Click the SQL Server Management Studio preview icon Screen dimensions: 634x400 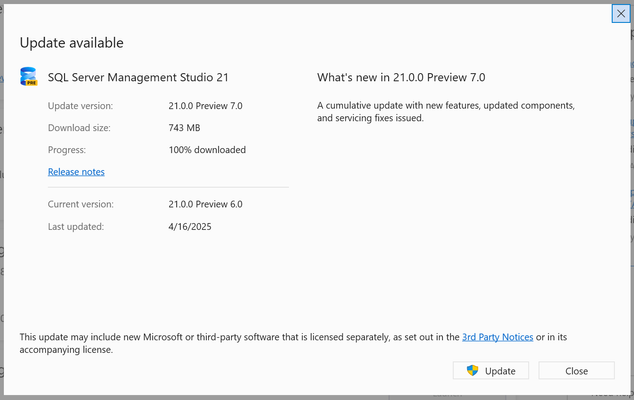pyautogui.click(x=29, y=76)
